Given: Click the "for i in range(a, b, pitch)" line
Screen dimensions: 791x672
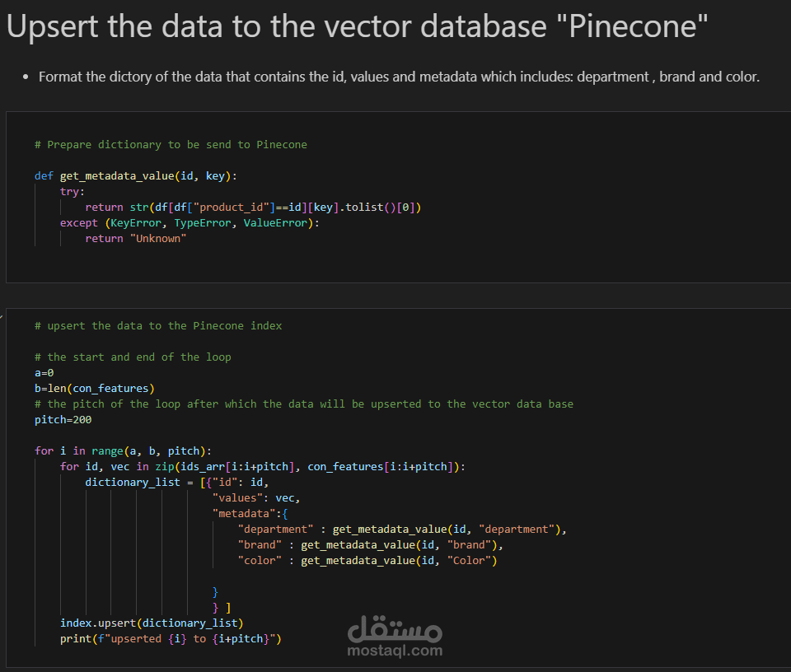Looking at the screenshot, I should tap(124, 451).
